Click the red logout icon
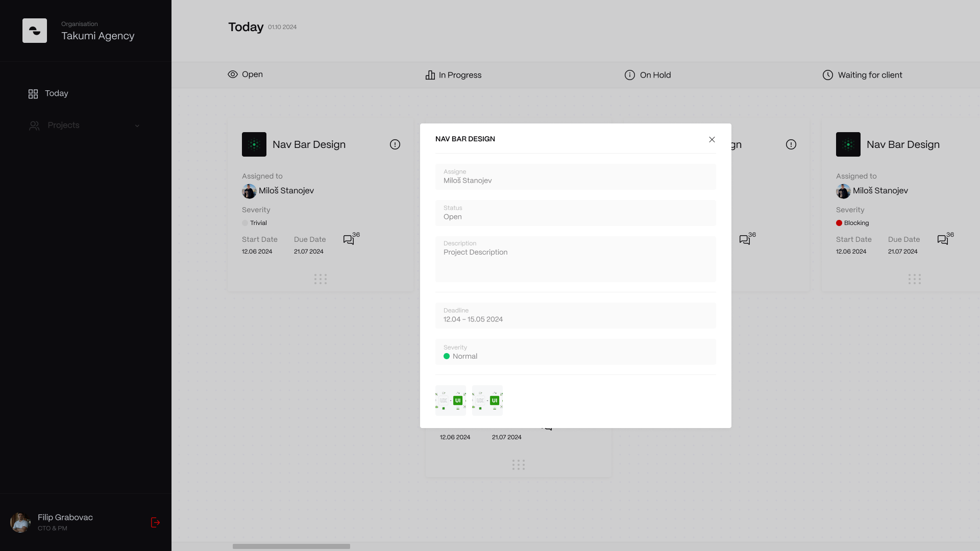 156,522
